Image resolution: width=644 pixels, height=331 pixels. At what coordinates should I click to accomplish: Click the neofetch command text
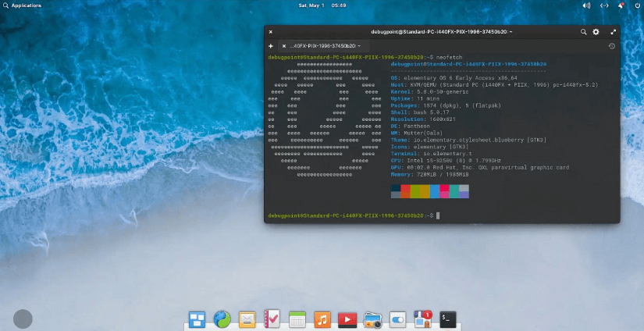(x=450, y=57)
